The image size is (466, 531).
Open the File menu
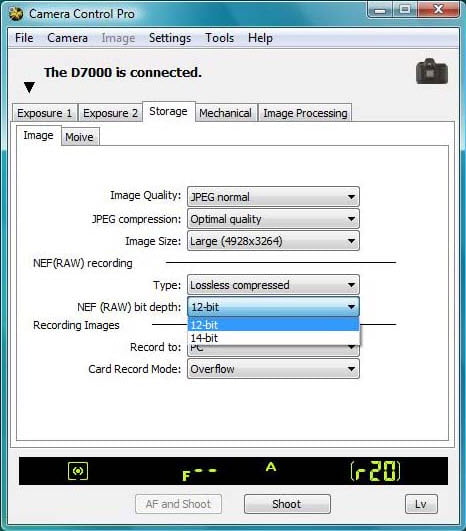coord(24,38)
